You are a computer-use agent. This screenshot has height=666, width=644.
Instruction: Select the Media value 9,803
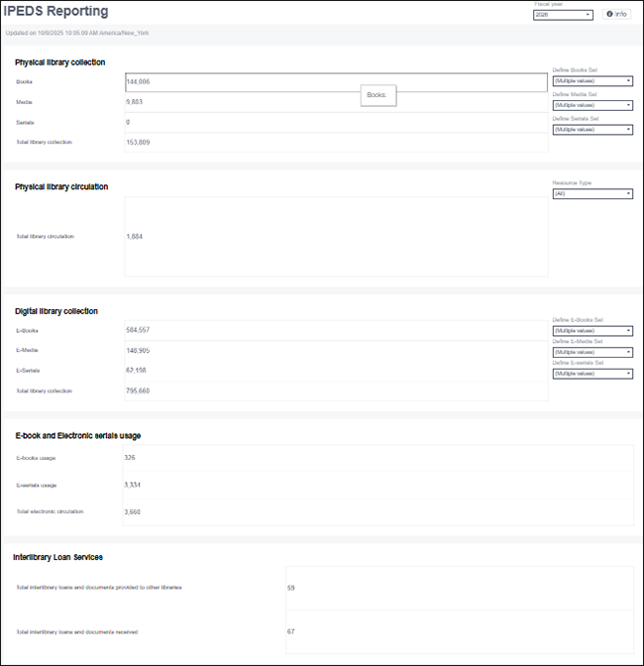click(x=134, y=102)
